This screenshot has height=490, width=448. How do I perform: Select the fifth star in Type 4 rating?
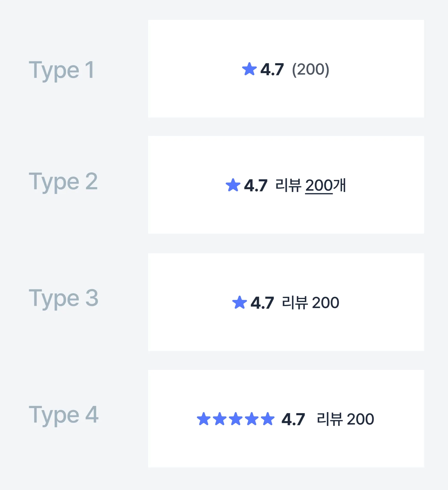[x=268, y=419]
